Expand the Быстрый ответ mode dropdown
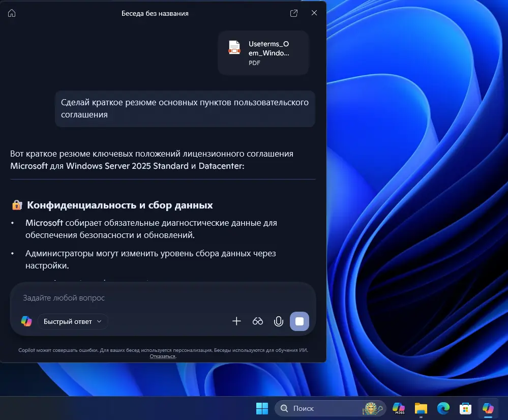The width and height of the screenshot is (508, 420). pos(73,321)
